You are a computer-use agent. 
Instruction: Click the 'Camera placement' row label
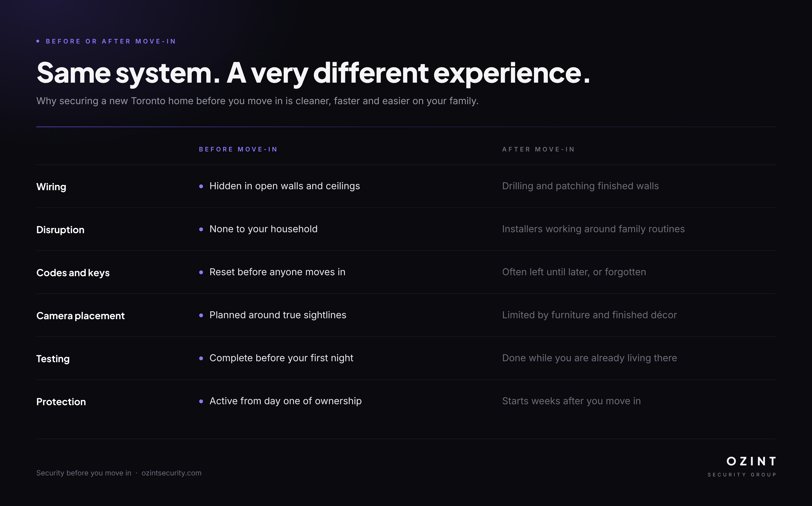80,316
